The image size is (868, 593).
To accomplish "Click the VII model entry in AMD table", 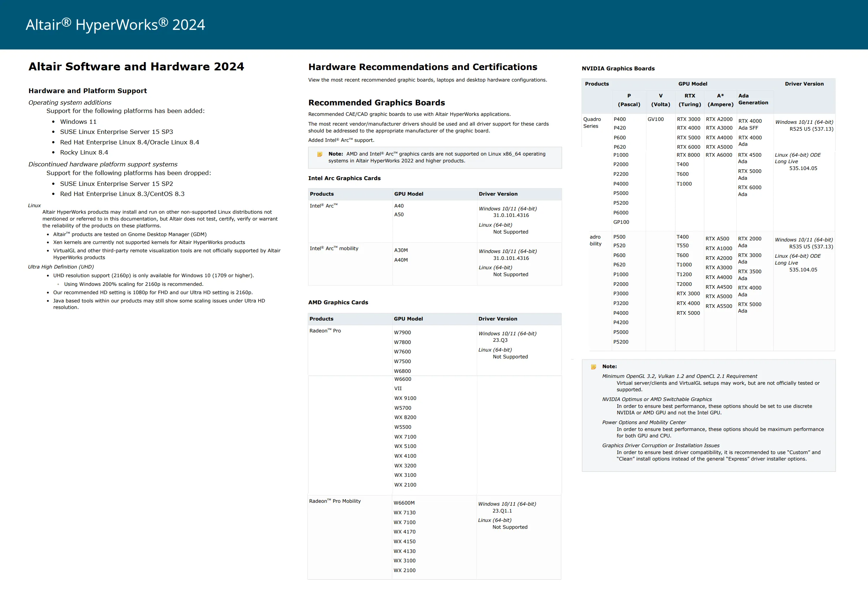I will coord(398,389).
